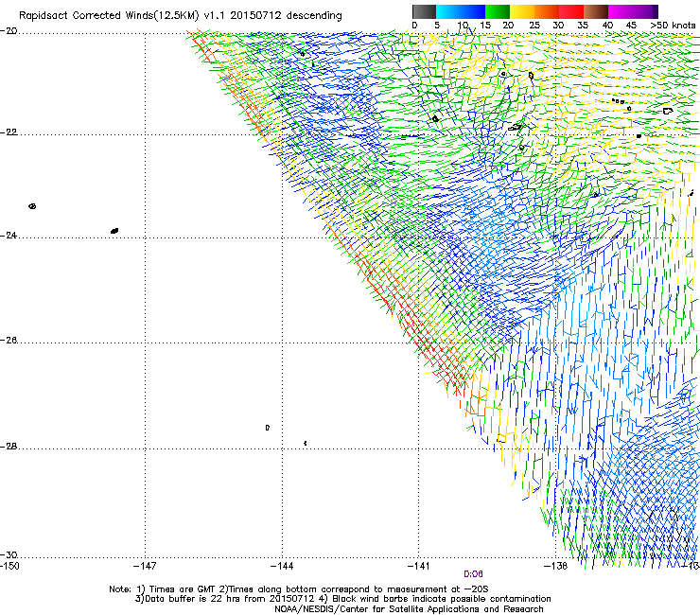Click the longitude label -147
The width and height of the screenshot is (700, 615).
coord(145,567)
